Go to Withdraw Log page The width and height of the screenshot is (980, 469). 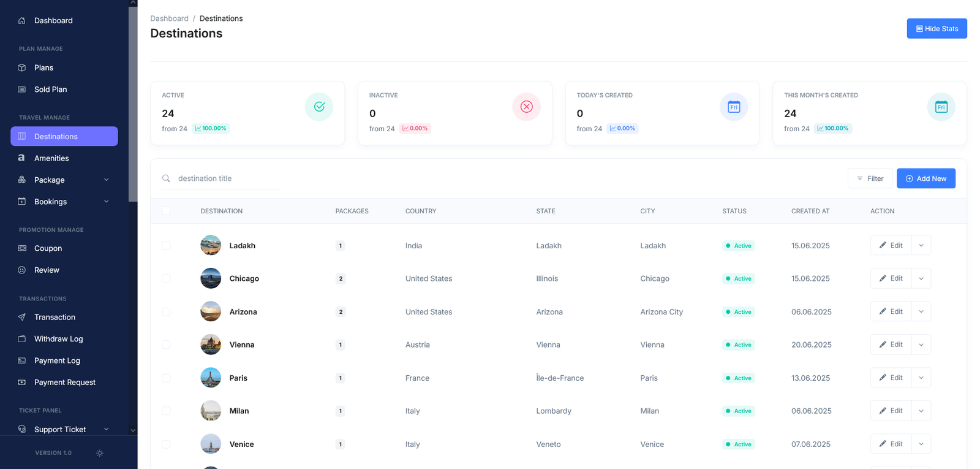pos(58,339)
